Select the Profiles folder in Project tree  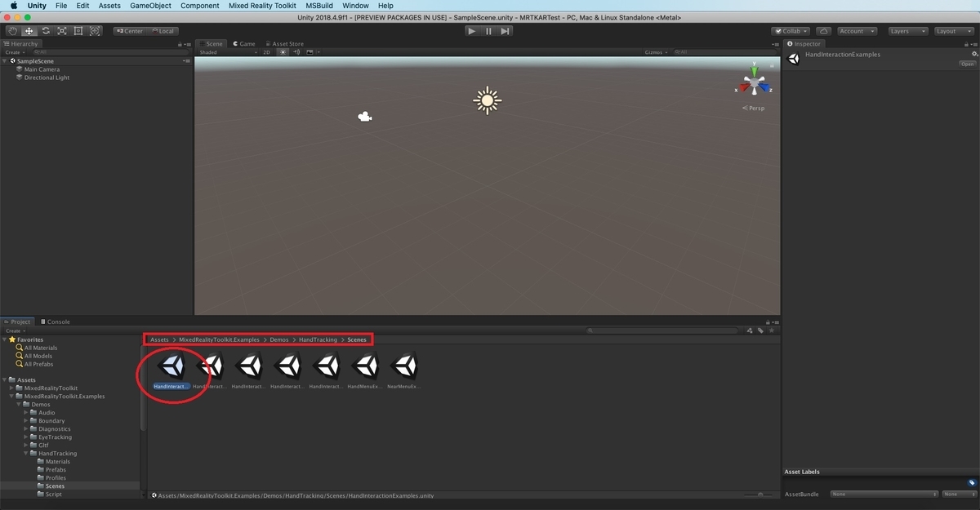(56, 478)
